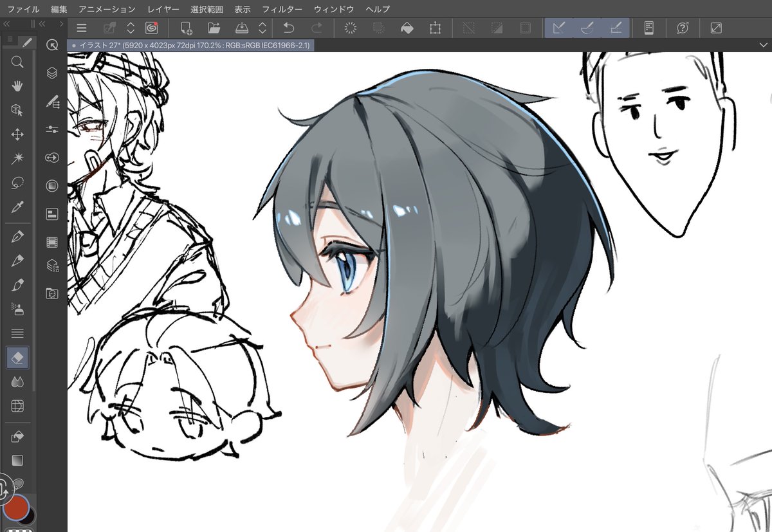This screenshot has width=772, height=532.
Task: Open the Quick Access panel icon
Action: point(52,45)
